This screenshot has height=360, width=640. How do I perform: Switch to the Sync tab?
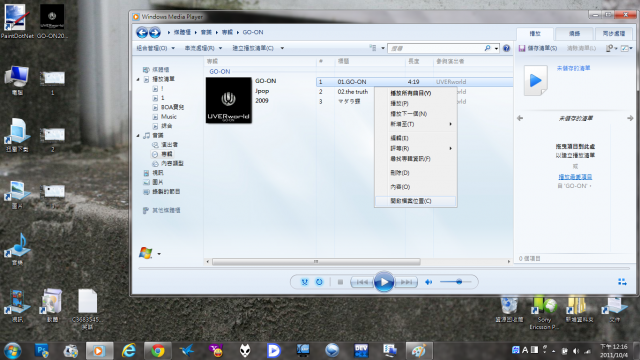[614, 33]
